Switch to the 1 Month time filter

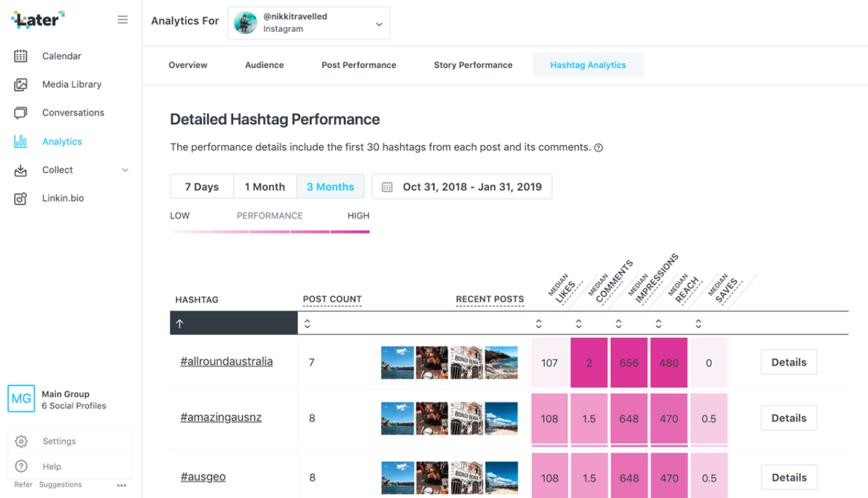pyautogui.click(x=264, y=186)
